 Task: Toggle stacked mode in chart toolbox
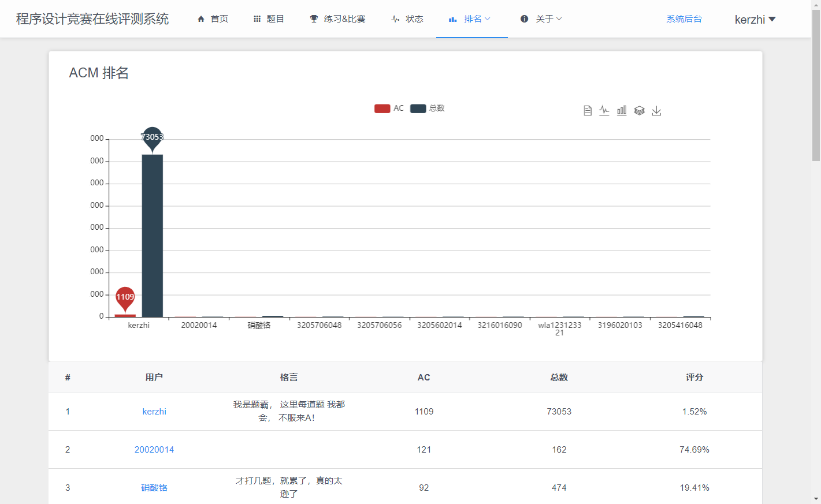click(x=639, y=110)
